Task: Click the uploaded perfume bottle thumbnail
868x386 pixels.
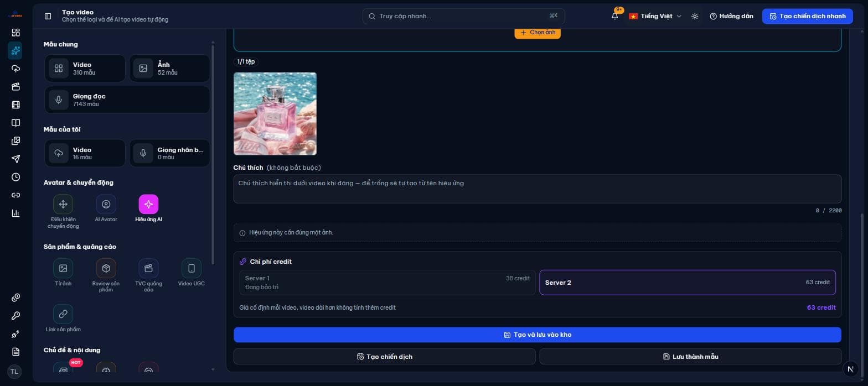Action: 275,114
